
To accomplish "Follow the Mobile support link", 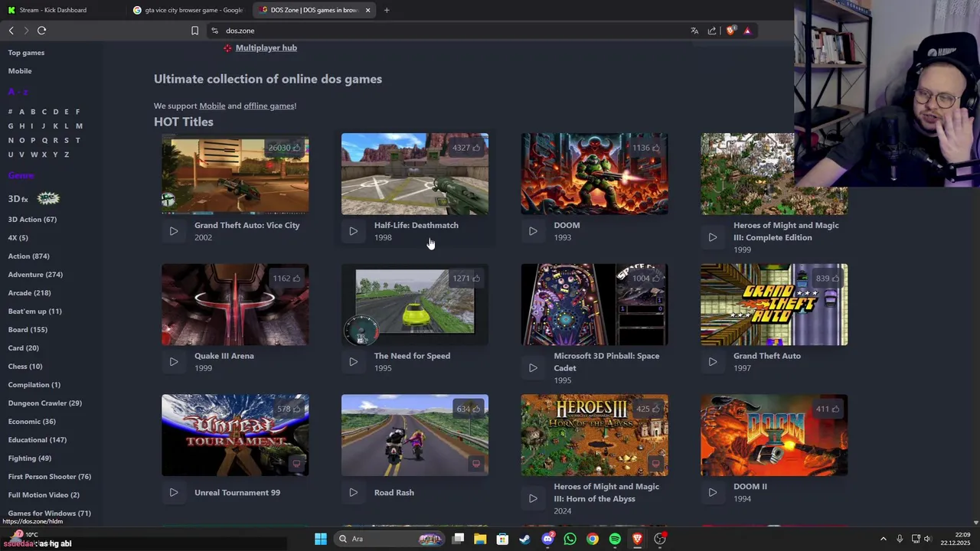I will [212, 106].
